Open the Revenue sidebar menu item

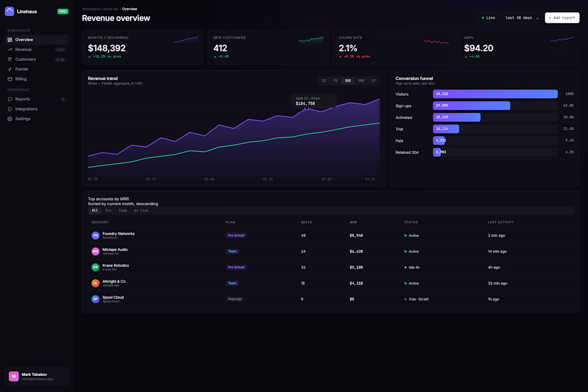[37, 50]
